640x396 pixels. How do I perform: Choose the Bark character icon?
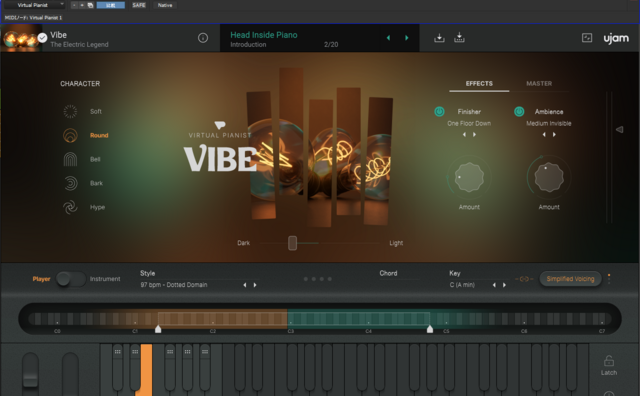70,183
